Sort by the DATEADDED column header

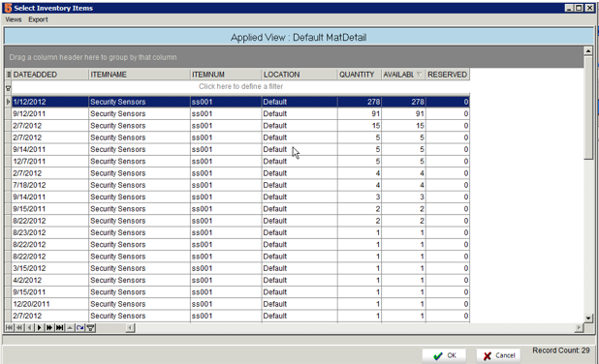click(50, 75)
